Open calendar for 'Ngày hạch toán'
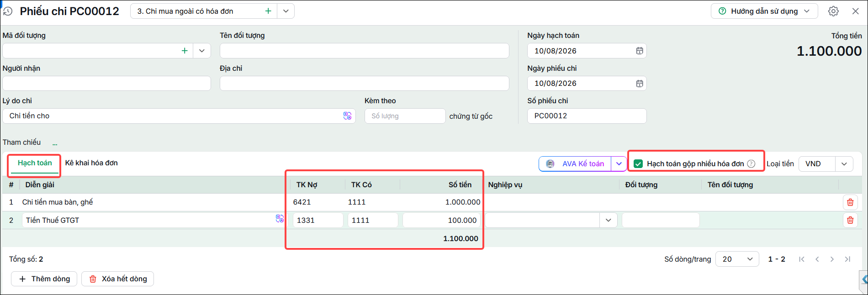This screenshot has height=295, width=868. click(640, 51)
